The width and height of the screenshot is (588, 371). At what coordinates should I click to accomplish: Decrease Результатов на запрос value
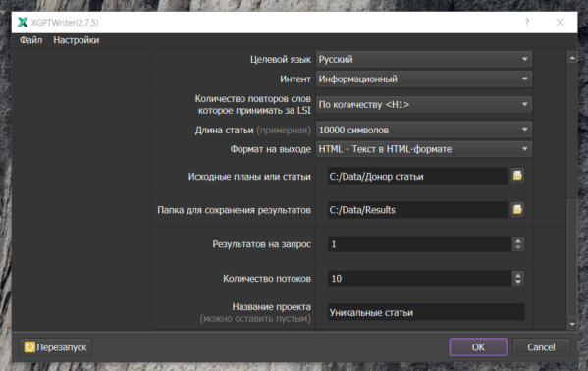pyautogui.click(x=518, y=247)
